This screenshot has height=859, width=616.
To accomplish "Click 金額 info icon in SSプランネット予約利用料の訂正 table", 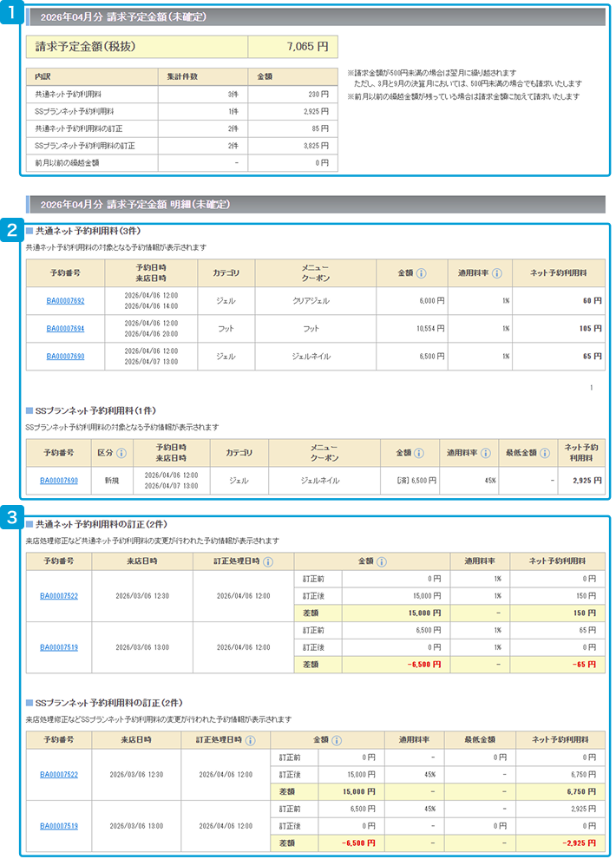I will tap(337, 740).
